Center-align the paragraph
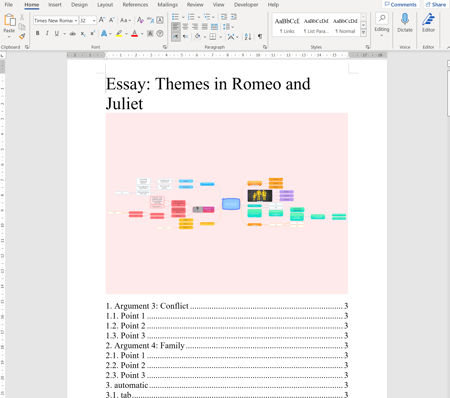This screenshot has width=450, height=398. (185, 27)
